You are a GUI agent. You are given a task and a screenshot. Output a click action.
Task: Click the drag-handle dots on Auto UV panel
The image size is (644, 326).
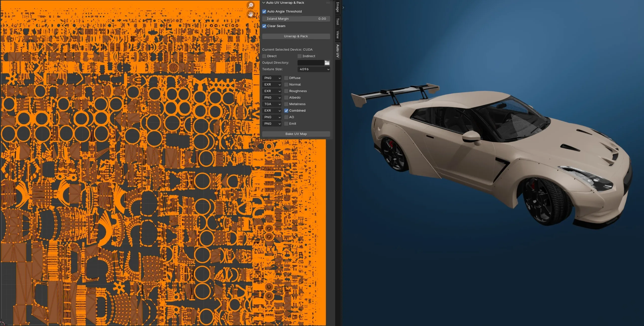click(x=328, y=3)
